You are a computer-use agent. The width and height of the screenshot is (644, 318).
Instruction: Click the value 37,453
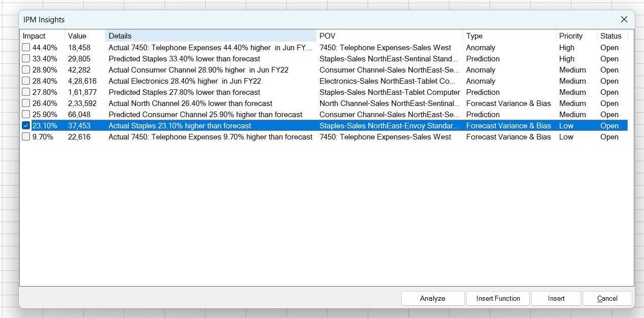pyautogui.click(x=79, y=125)
